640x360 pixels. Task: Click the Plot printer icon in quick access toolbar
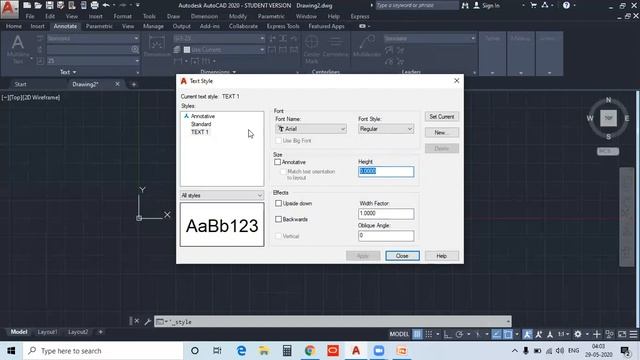pyautogui.click(x=94, y=5)
